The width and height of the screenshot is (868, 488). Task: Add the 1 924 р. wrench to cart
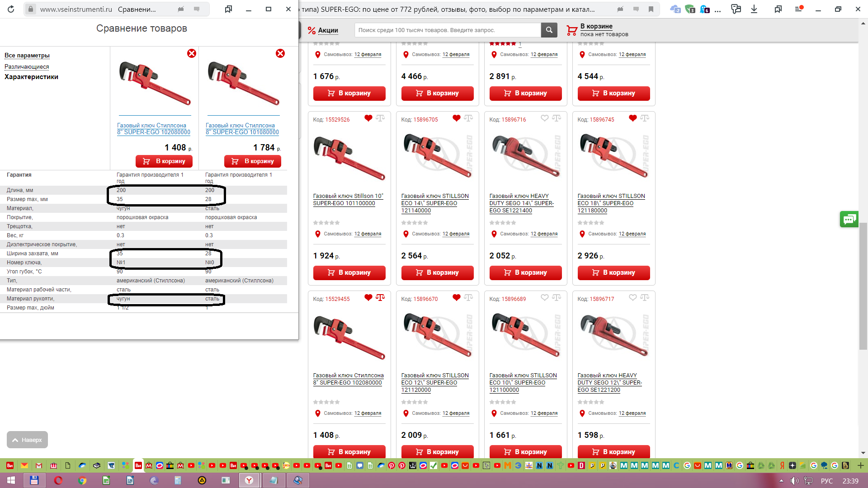pyautogui.click(x=349, y=273)
